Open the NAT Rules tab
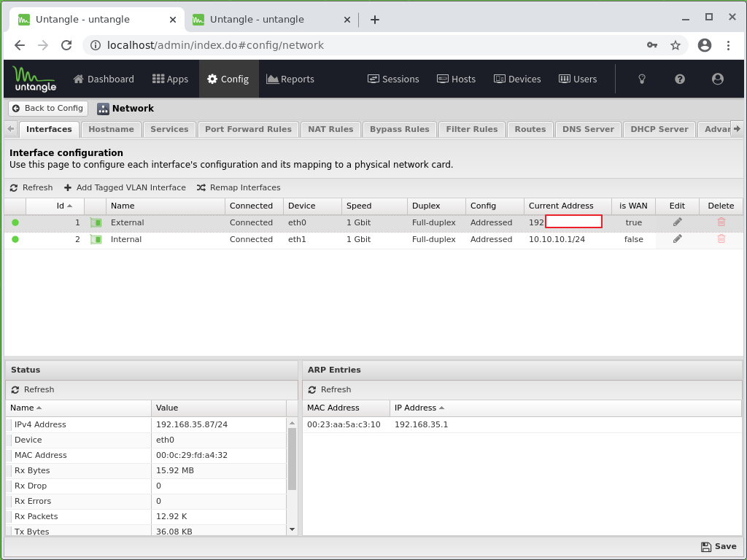This screenshot has width=747, height=560. click(330, 129)
